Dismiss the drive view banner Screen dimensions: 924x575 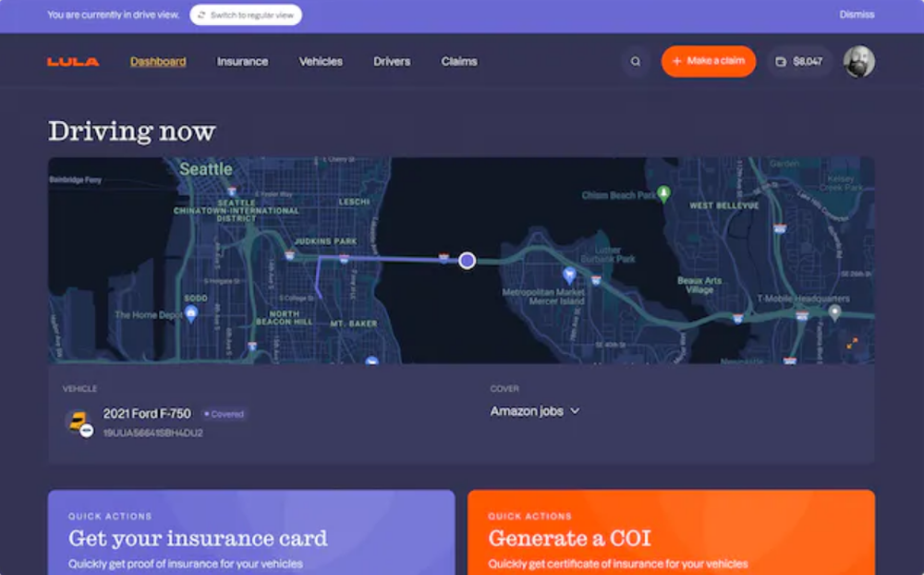[857, 15]
